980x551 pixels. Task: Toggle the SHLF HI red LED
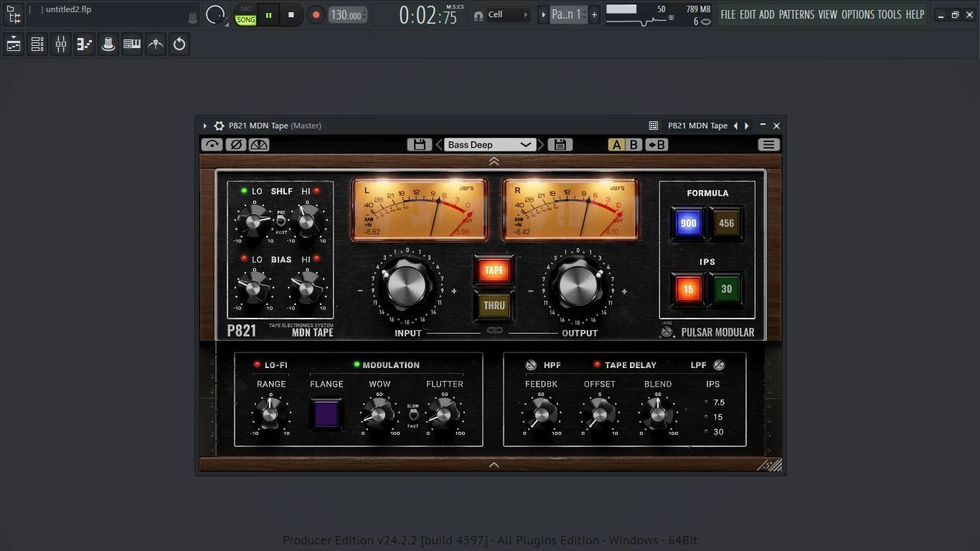coord(316,191)
